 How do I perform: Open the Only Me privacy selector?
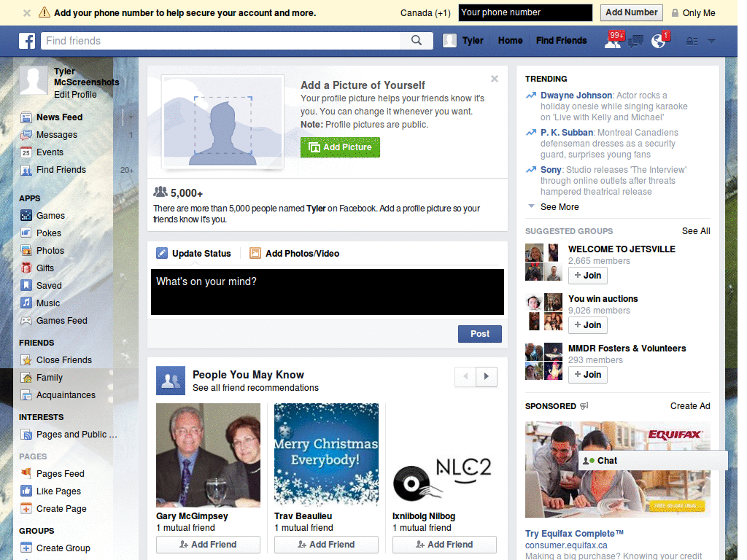coord(694,13)
